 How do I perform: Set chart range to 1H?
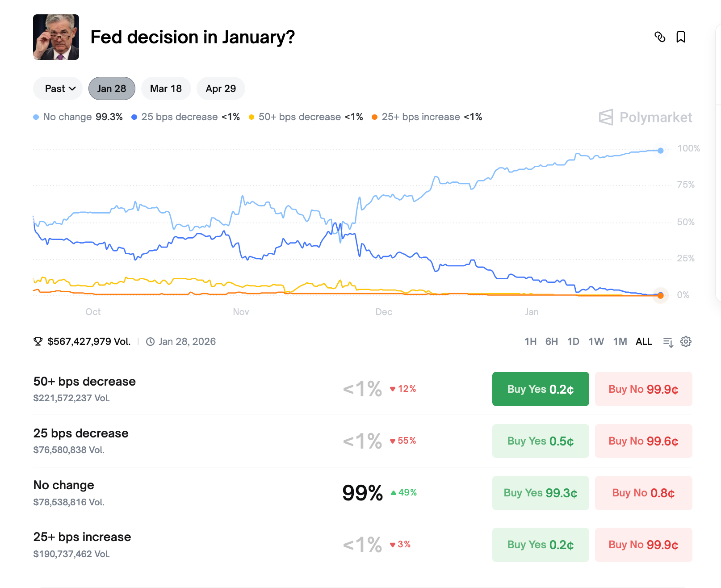530,342
